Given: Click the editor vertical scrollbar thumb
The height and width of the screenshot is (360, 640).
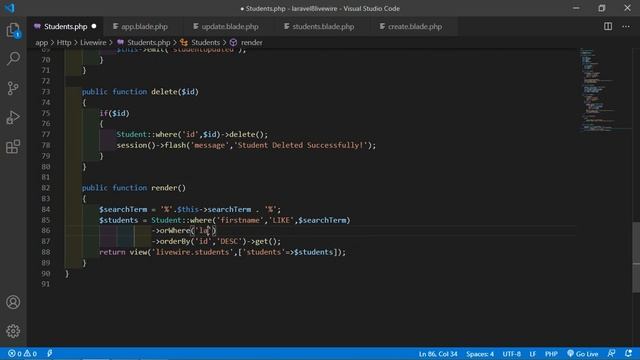Looking at the screenshot, I should (636, 257).
